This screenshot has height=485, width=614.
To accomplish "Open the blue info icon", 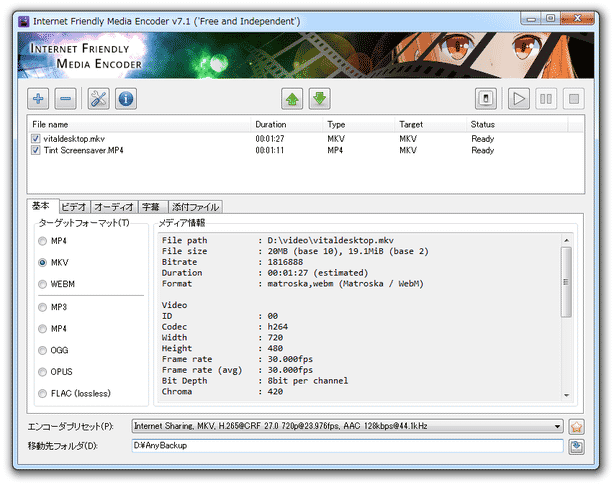I will pos(126,99).
